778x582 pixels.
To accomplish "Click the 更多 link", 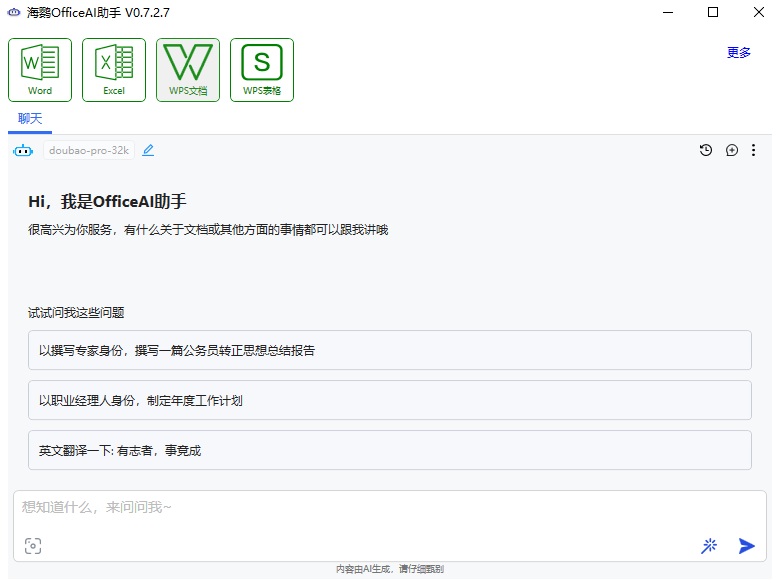I will pos(738,52).
